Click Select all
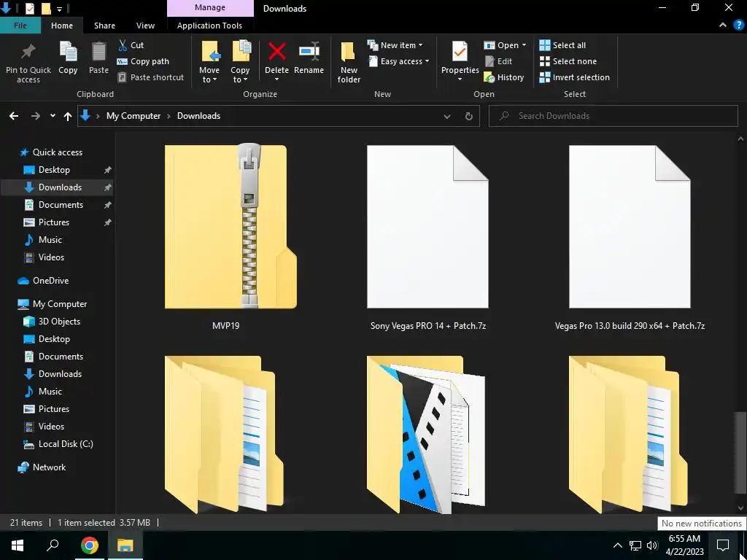Viewport: 747px width, 560px height. click(x=562, y=45)
